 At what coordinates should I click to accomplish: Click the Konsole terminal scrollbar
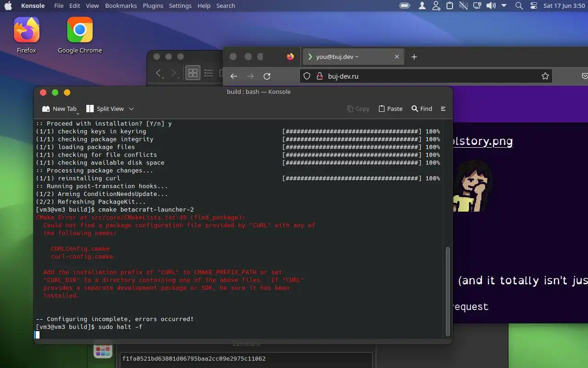click(448, 291)
